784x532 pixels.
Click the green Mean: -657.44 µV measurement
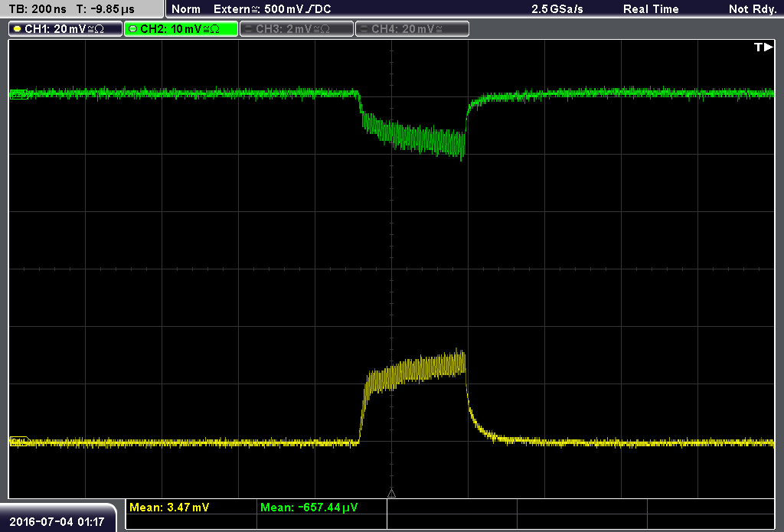click(x=309, y=508)
